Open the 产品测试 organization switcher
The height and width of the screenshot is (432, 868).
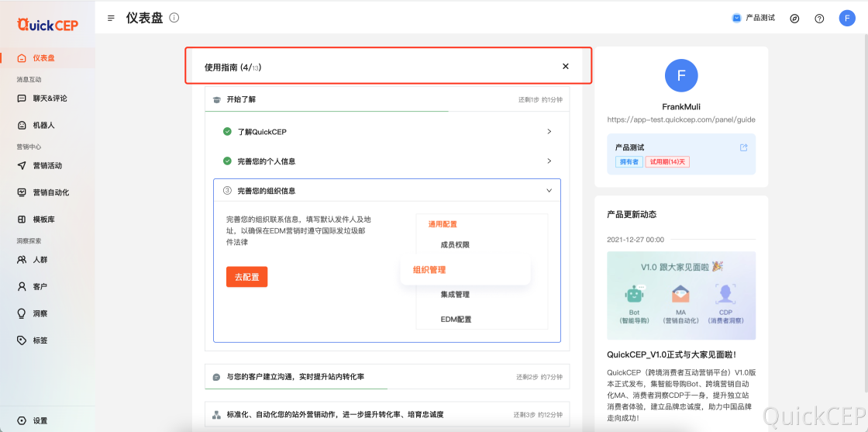click(753, 18)
